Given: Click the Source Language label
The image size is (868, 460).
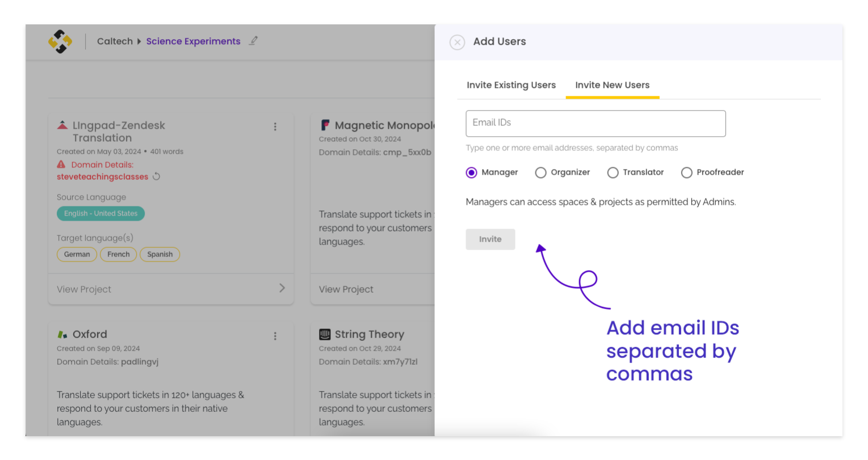Looking at the screenshot, I should [91, 197].
